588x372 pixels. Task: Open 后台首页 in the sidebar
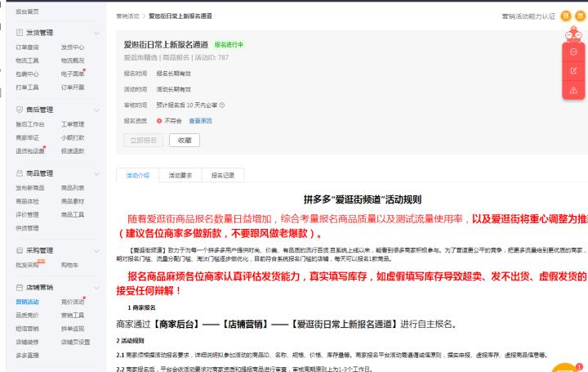(27, 11)
